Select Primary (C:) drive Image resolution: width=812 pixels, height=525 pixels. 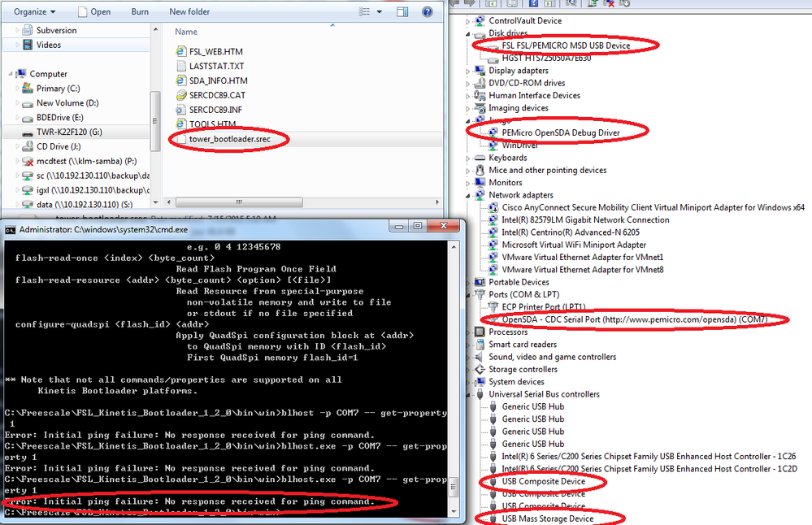58,88
